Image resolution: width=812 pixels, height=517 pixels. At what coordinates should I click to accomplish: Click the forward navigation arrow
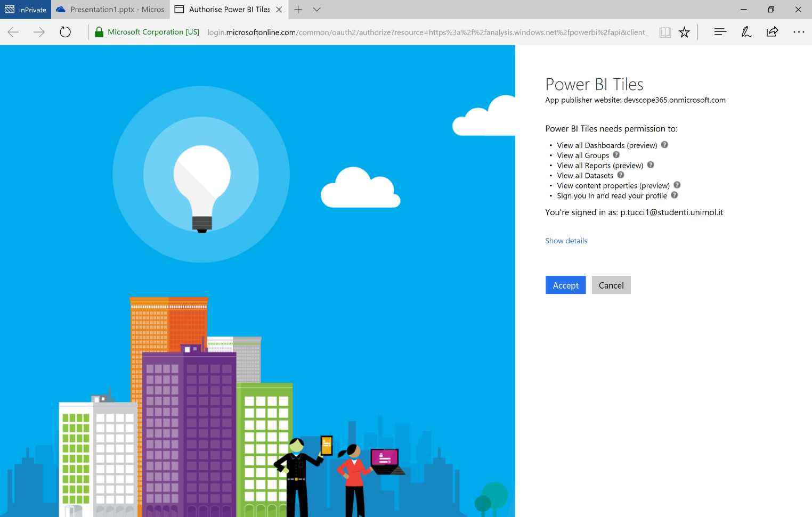[x=39, y=32]
